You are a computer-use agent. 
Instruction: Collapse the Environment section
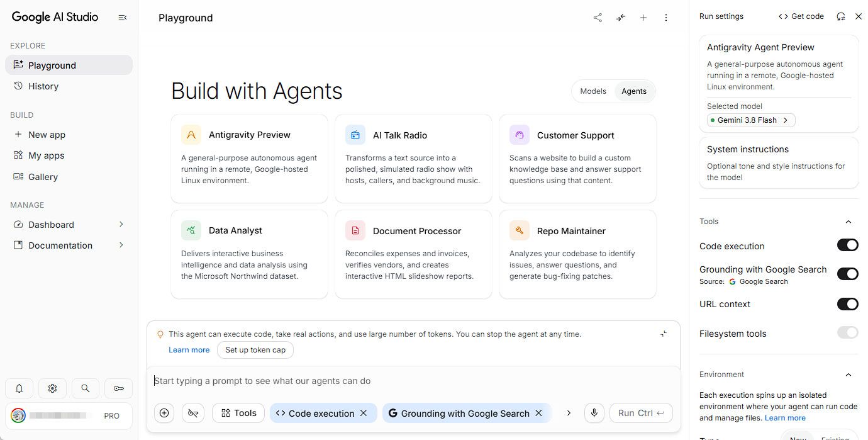849,375
